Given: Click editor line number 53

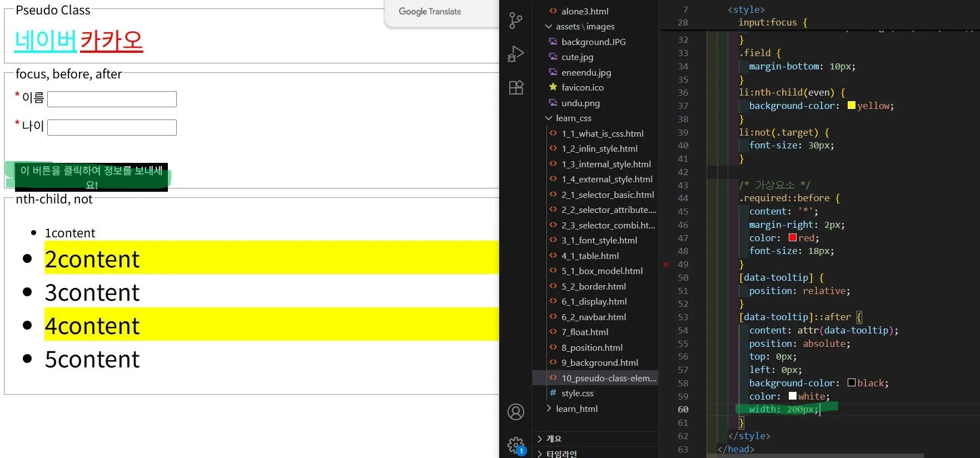Looking at the screenshot, I should coord(683,317).
